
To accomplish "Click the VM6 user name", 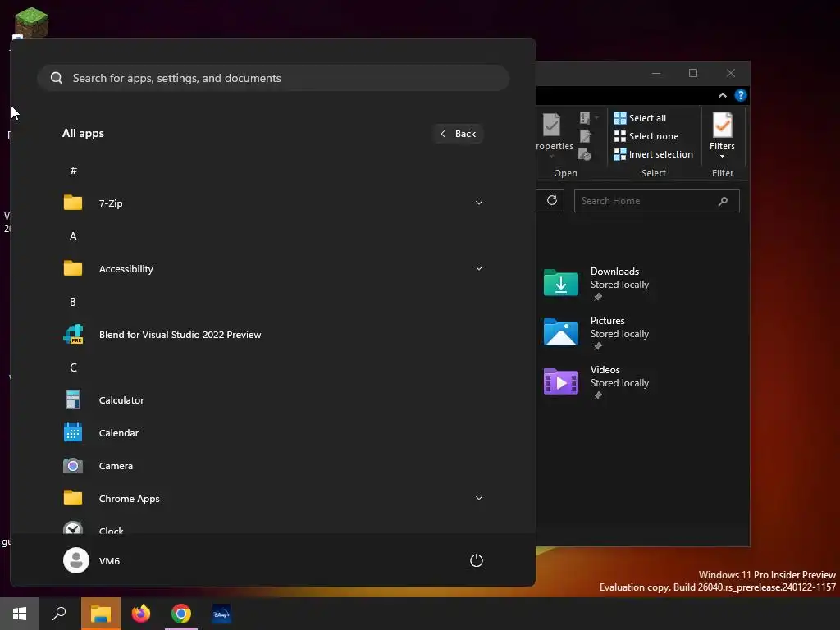I will (109, 561).
